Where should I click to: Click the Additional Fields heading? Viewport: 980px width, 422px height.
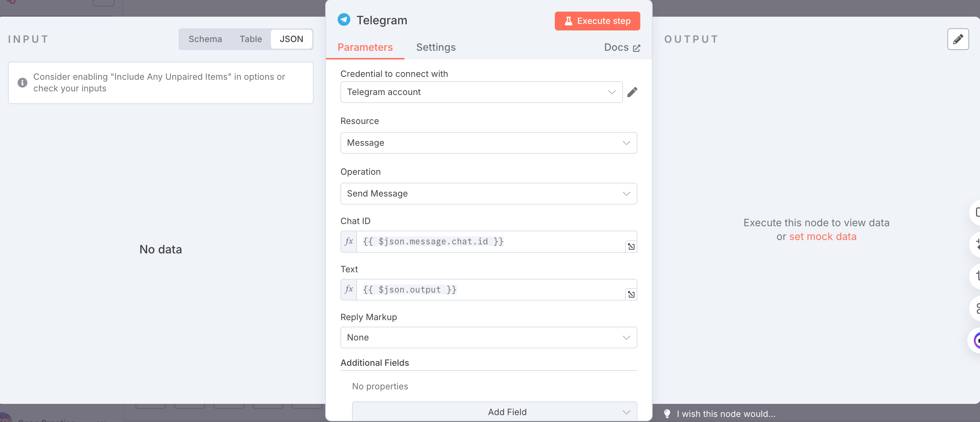[374, 363]
